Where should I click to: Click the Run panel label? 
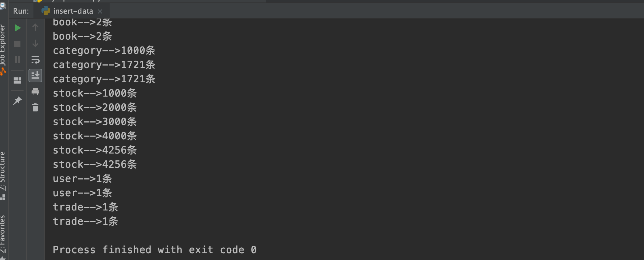coord(21,11)
